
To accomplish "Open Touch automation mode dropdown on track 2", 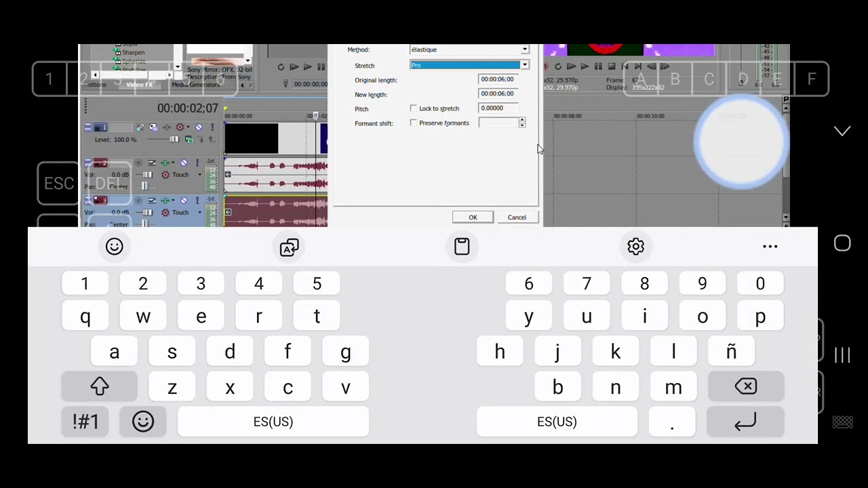I will [200, 175].
